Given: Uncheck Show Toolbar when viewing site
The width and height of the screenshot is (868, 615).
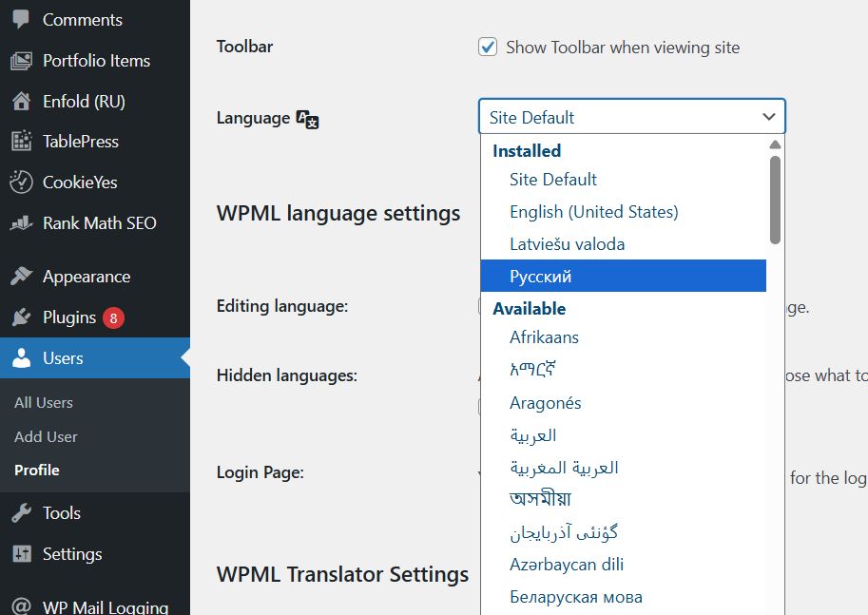Looking at the screenshot, I should (488, 46).
